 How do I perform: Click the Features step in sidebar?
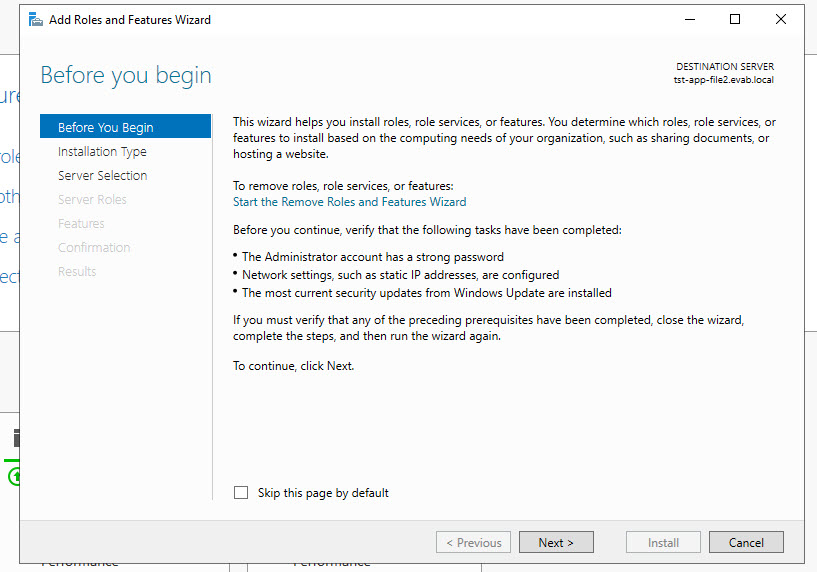click(81, 223)
